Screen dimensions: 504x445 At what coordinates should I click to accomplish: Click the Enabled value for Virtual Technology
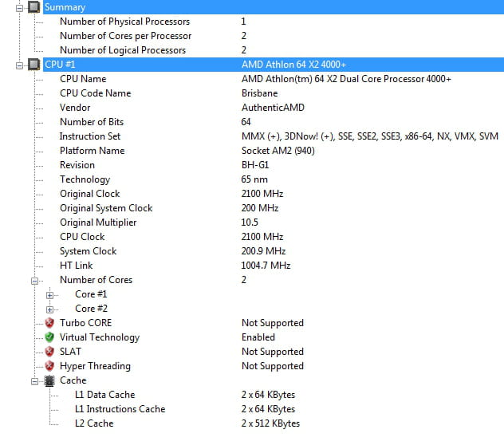tap(258, 337)
